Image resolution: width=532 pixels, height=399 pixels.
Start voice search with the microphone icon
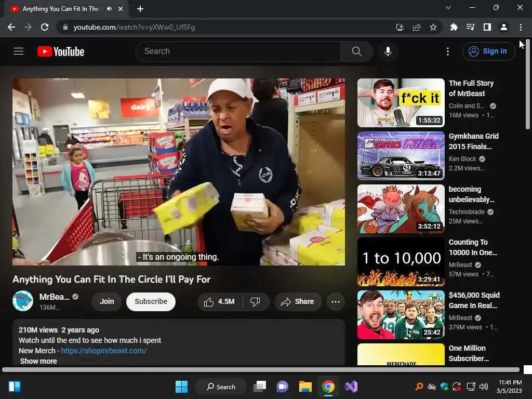tap(388, 51)
